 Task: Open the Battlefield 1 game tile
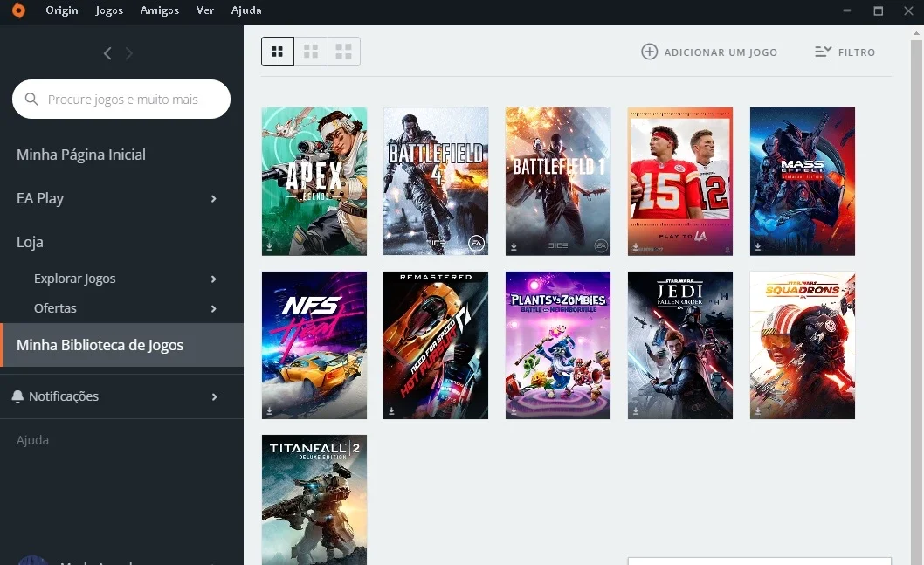tap(558, 182)
